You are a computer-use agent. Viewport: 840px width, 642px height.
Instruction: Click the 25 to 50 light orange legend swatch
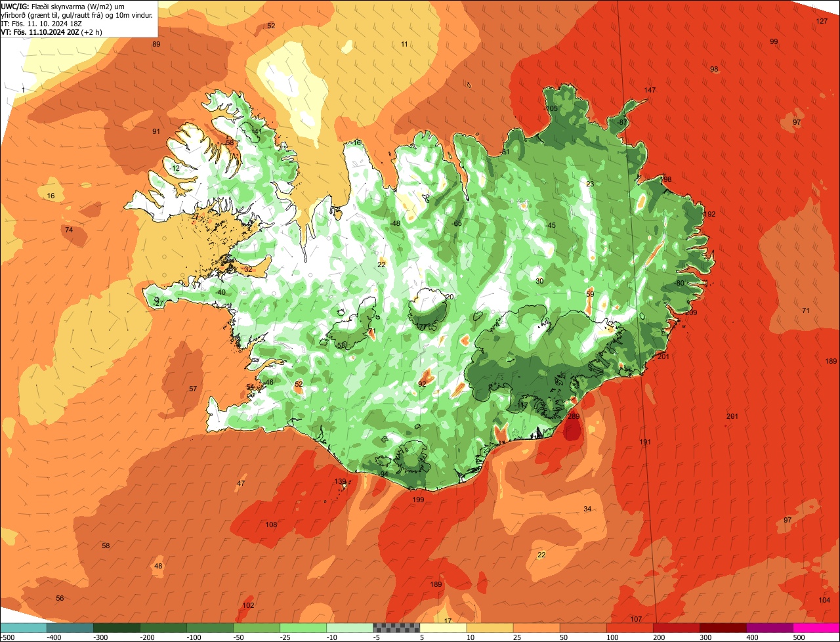[536, 628]
